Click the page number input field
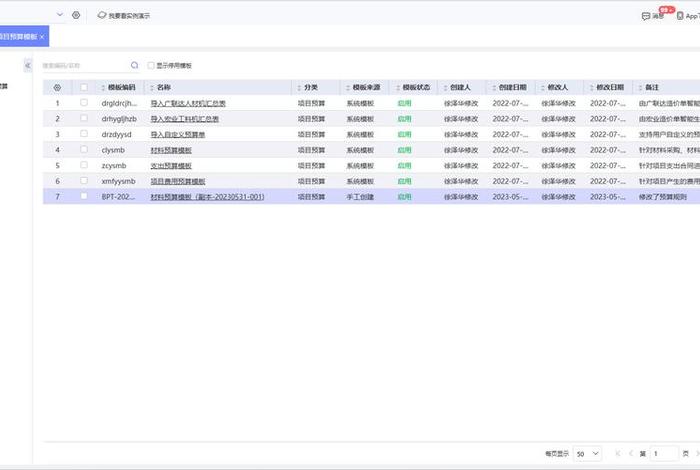The image size is (700, 470). point(664,453)
